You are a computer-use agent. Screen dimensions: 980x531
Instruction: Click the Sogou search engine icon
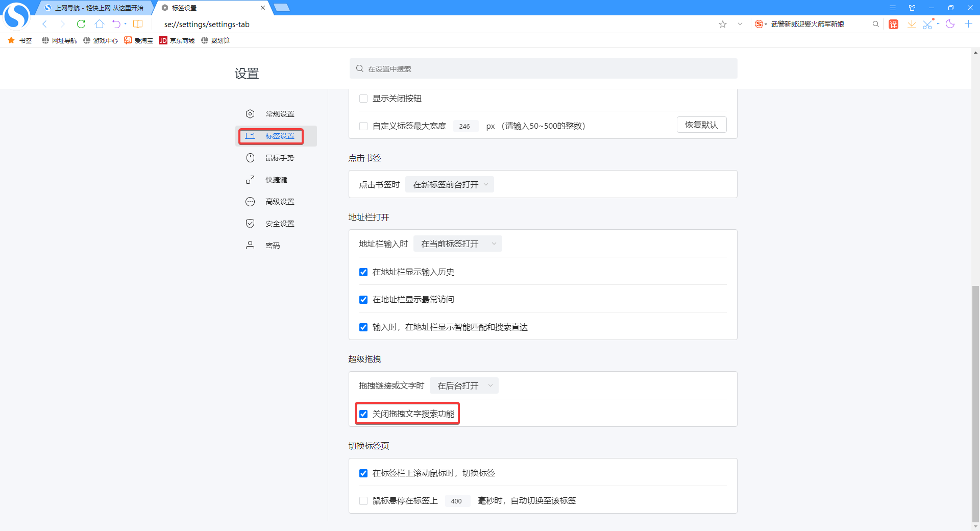759,24
